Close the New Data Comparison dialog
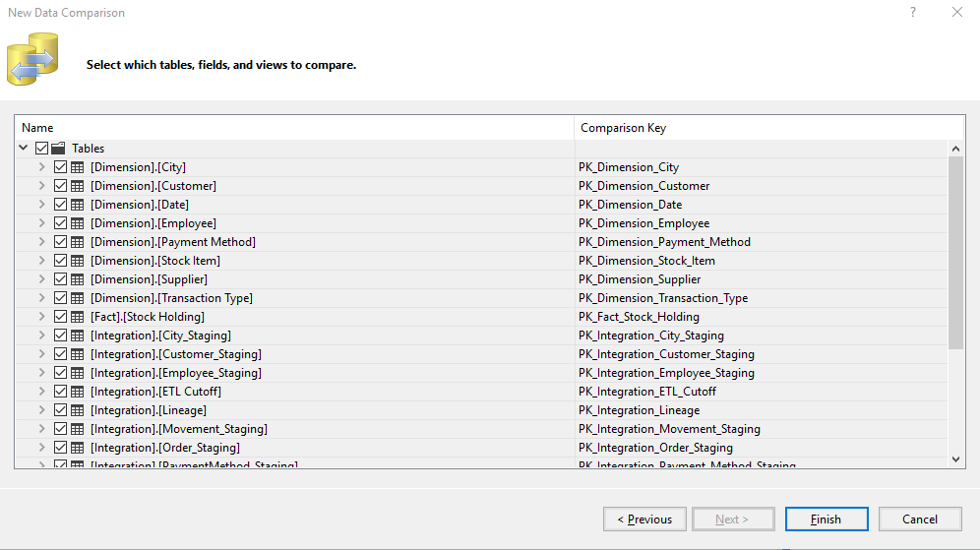Image resolution: width=980 pixels, height=550 pixels. click(956, 12)
